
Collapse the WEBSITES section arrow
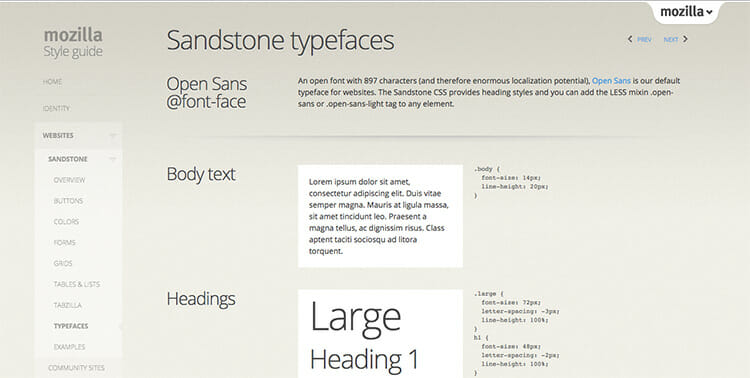point(112,136)
